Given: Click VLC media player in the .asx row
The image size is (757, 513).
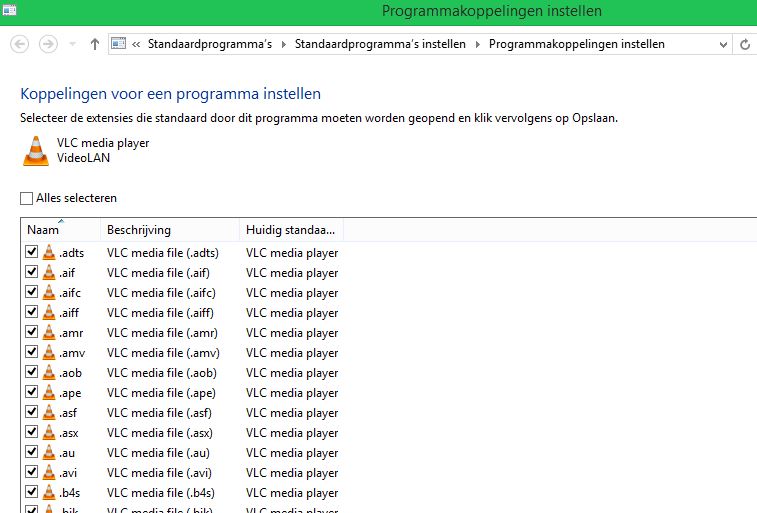Looking at the screenshot, I should [292, 433].
